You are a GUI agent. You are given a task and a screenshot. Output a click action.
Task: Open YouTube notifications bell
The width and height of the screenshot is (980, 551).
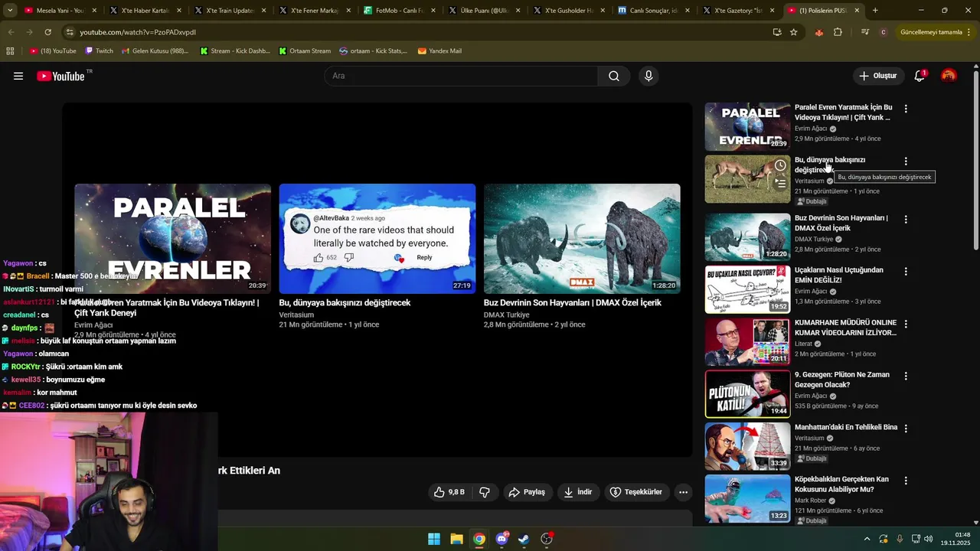click(920, 76)
